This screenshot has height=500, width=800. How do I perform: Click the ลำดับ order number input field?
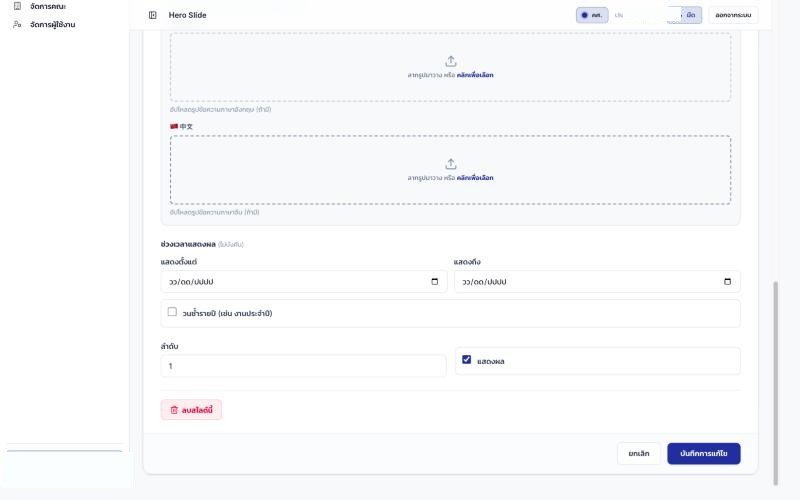point(304,366)
